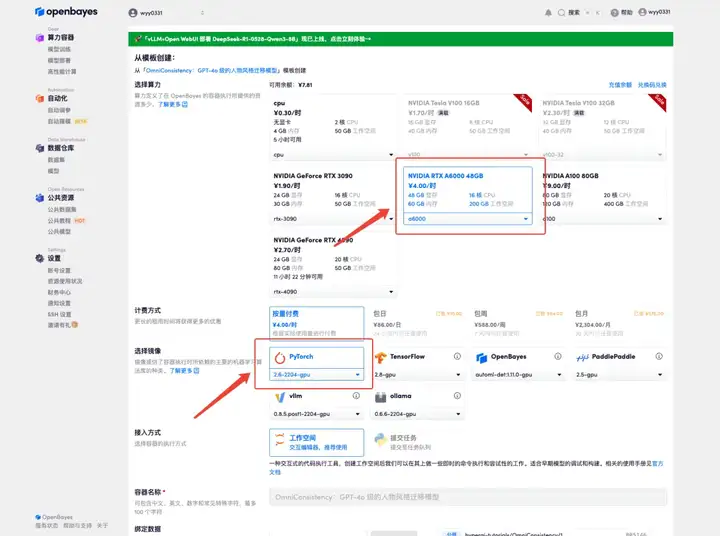Click the TensorFlow info icon
720x536 pixels.
pos(457,356)
